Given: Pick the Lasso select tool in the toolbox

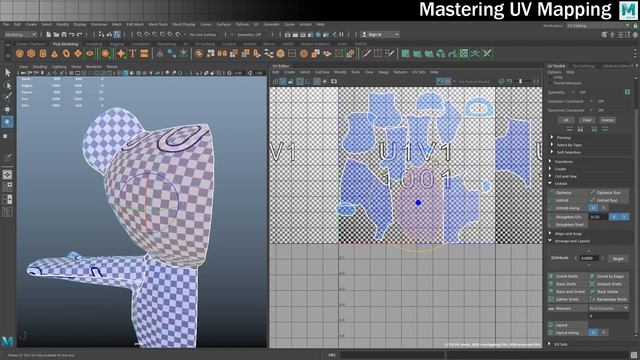Looking at the screenshot, I should 7,85.
